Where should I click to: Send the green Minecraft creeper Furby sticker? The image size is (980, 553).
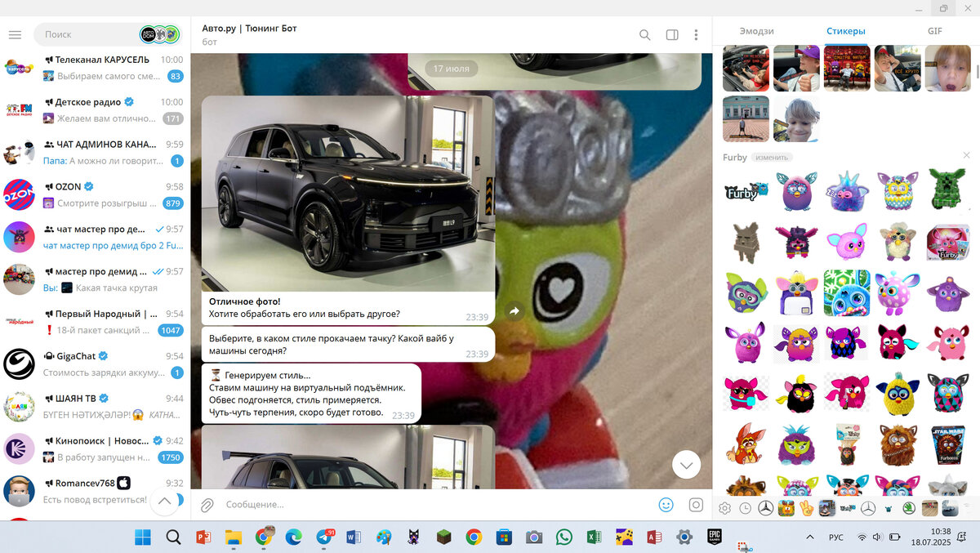pos(947,191)
